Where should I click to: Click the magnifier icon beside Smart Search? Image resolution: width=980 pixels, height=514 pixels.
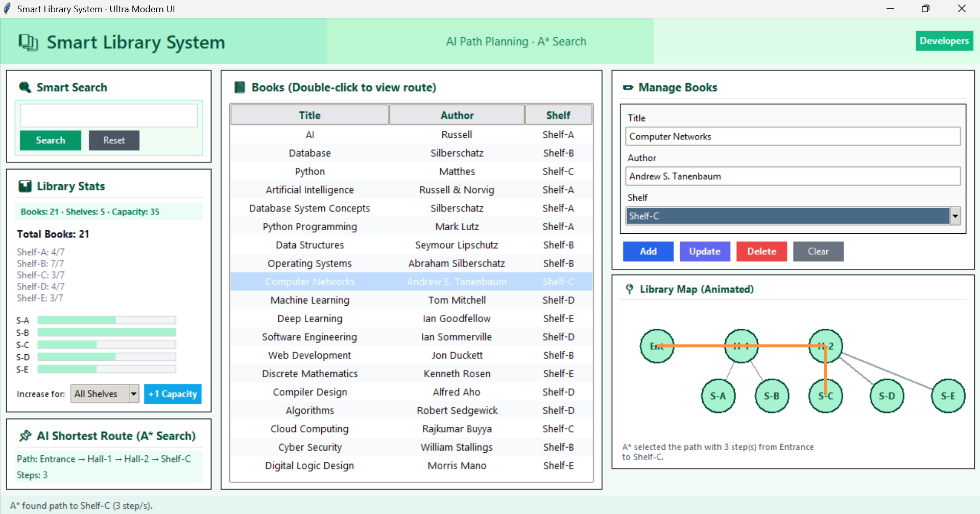coord(25,87)
